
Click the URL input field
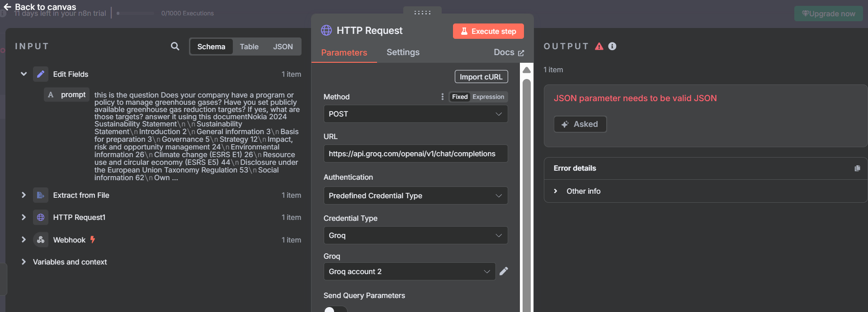point(415,154)
